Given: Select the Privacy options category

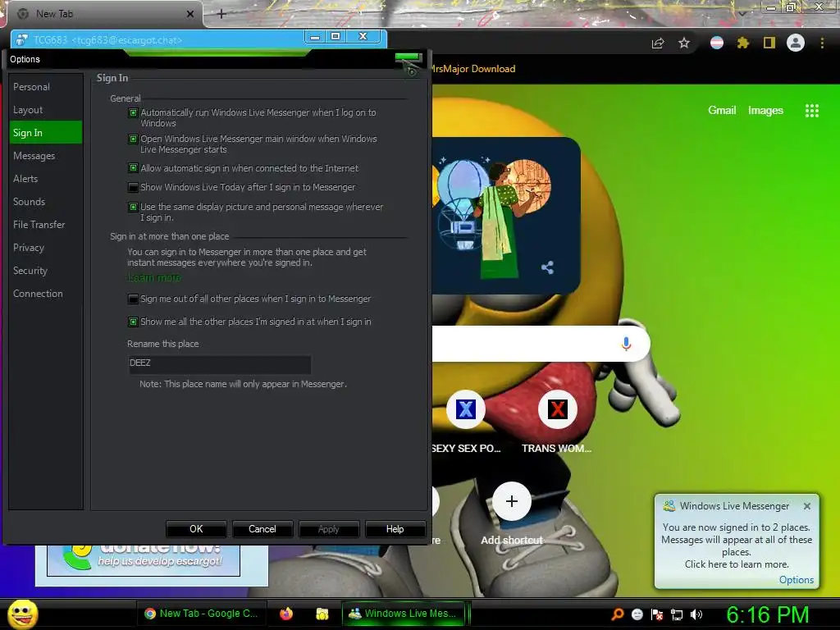Looking at the screenshot, I should point(46,248).
